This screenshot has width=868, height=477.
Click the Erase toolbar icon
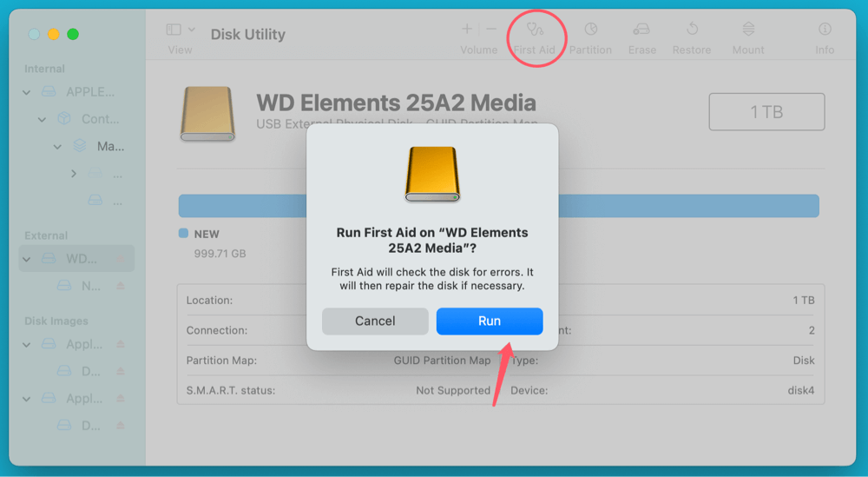pos(641,30)
